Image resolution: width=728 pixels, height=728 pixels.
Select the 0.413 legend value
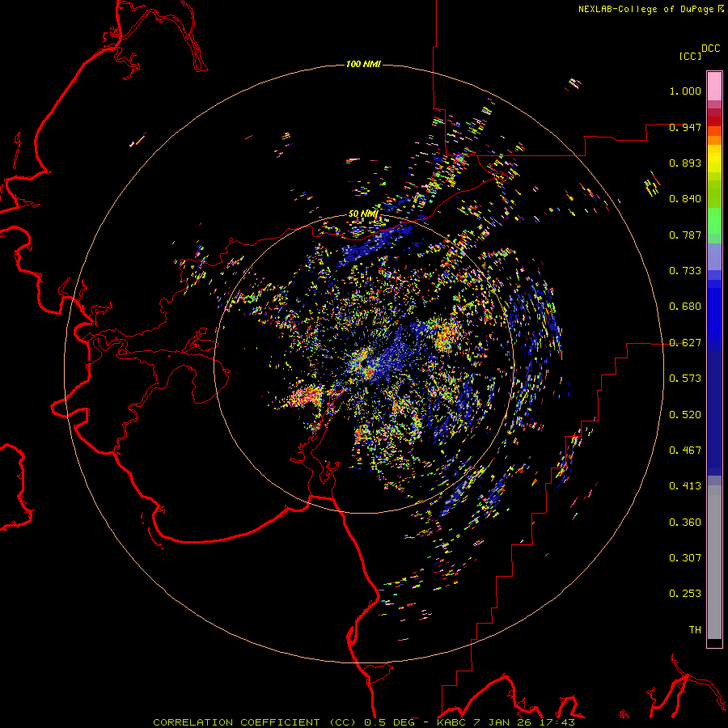click(685, 486)
